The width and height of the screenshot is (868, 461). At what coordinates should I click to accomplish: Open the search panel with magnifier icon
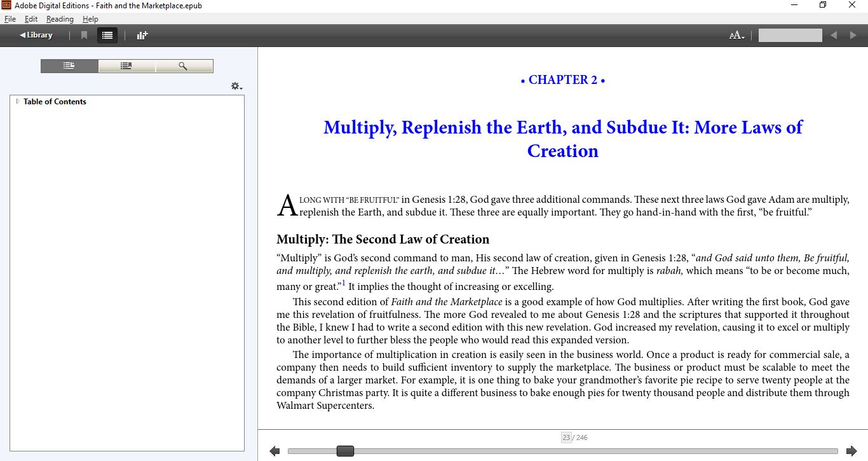point(184,66)
